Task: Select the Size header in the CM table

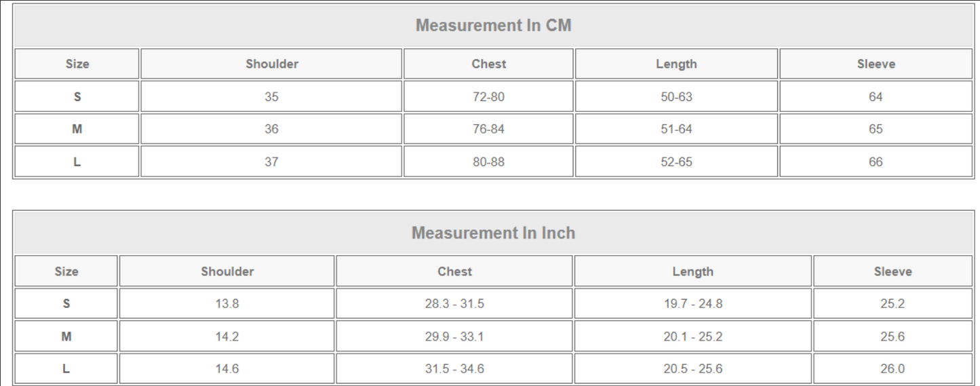Action: (77, 64)
